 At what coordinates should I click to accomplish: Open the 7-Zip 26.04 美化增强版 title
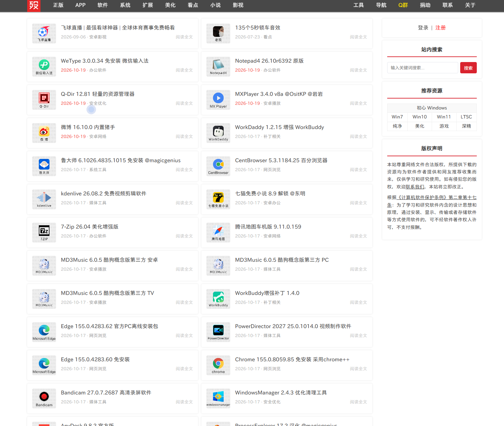[x=90, y=227]
